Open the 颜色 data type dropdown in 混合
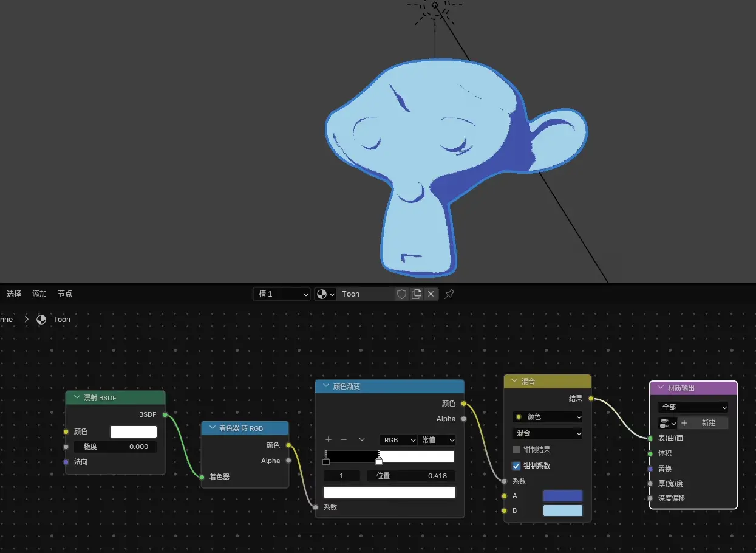Image resolution: width=756 pixels, height=553 pixels. pyautogui.click(x=548, y=417)
